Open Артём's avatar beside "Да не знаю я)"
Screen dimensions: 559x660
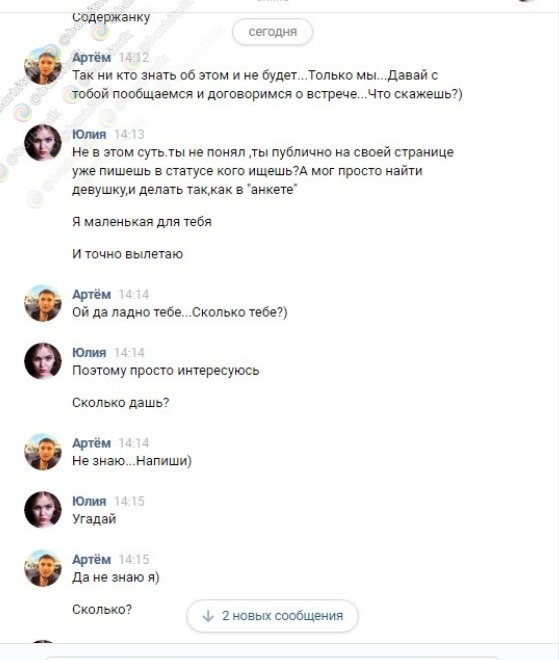pyautogui.click(x=43, y=568)
